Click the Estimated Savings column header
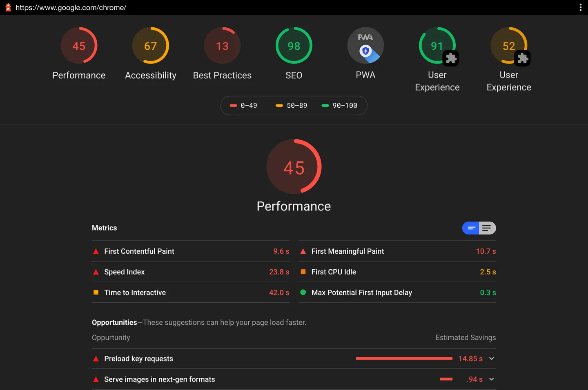This screenshot has width=588, height=390. point(466,338)
